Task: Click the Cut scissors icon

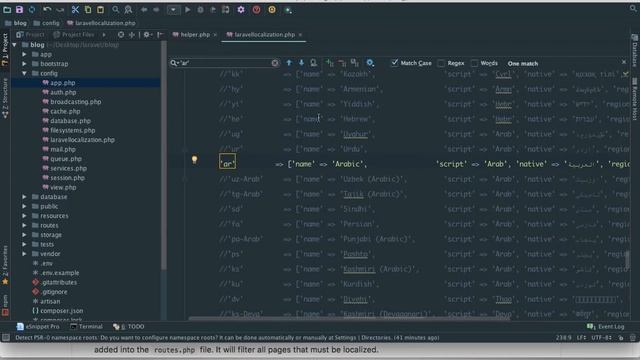Action: click(x=75, y=9)
